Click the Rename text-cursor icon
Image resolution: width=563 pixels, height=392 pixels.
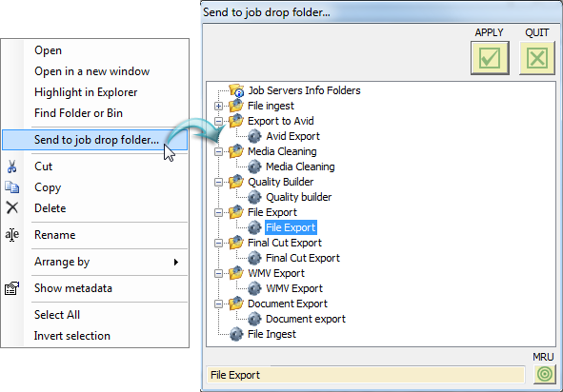point(11,235)
